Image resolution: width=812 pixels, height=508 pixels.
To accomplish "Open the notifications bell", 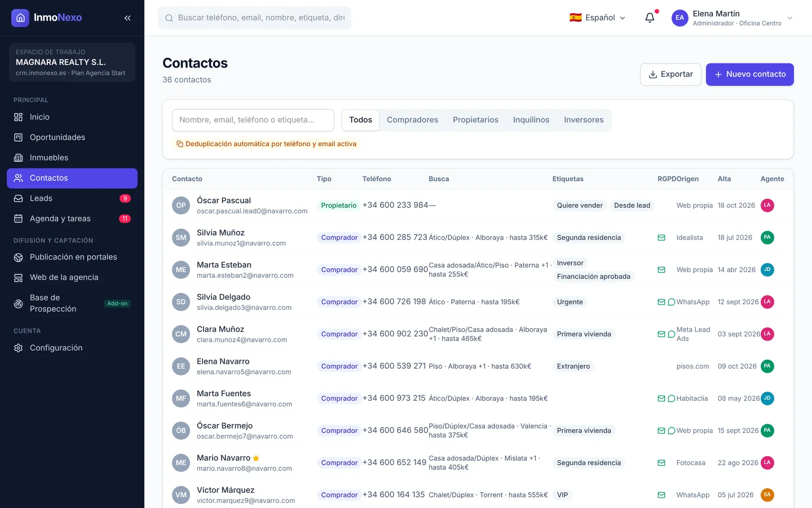I will click(650, 18).
